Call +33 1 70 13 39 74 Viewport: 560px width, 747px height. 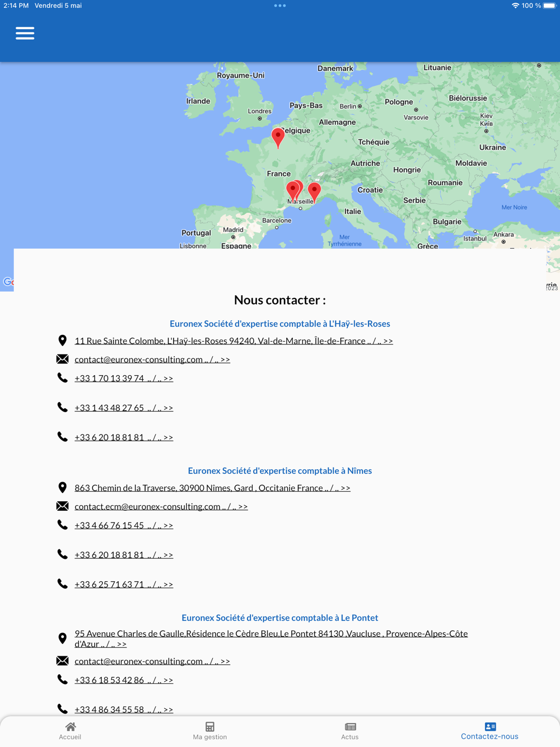tap(124, 379)
